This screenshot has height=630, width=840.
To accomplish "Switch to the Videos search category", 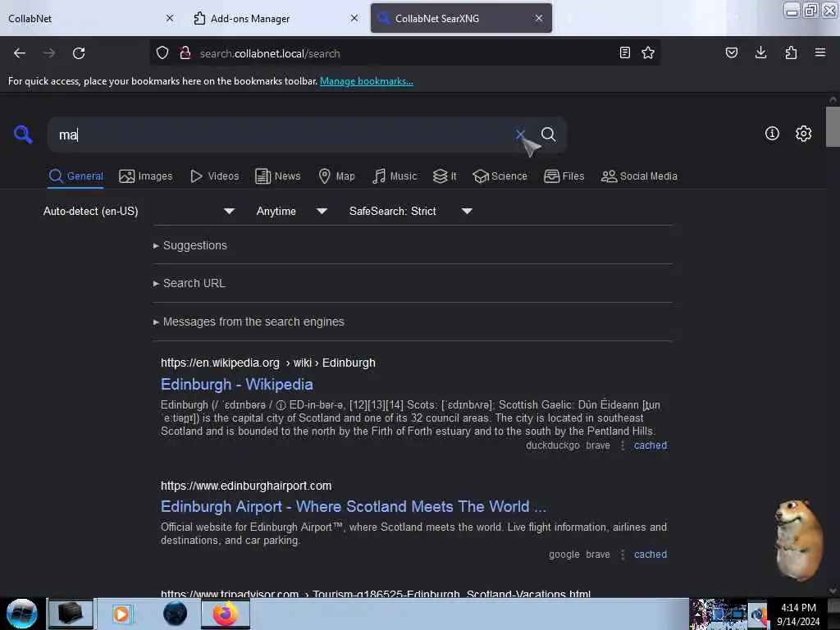I will (x=215, y=176).
